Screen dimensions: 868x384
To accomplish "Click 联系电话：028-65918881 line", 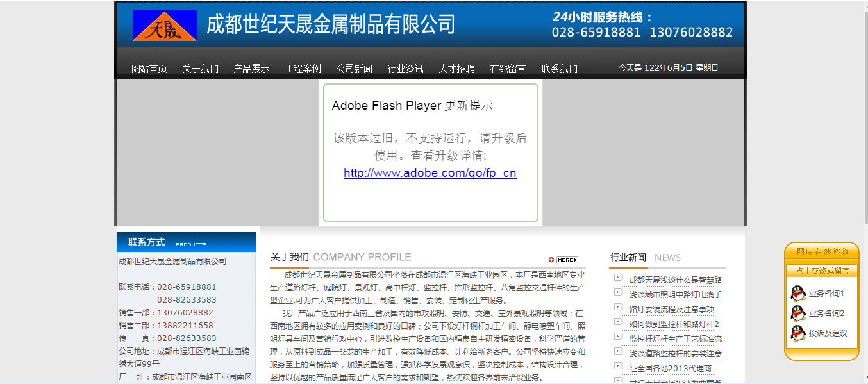I will point(167,287).
